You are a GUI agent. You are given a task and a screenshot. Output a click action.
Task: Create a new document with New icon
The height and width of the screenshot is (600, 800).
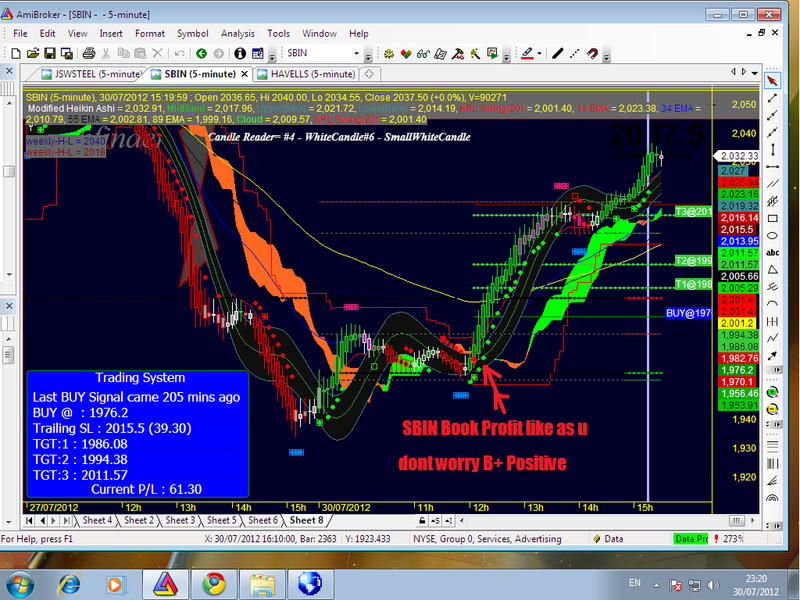pos(16,53)
